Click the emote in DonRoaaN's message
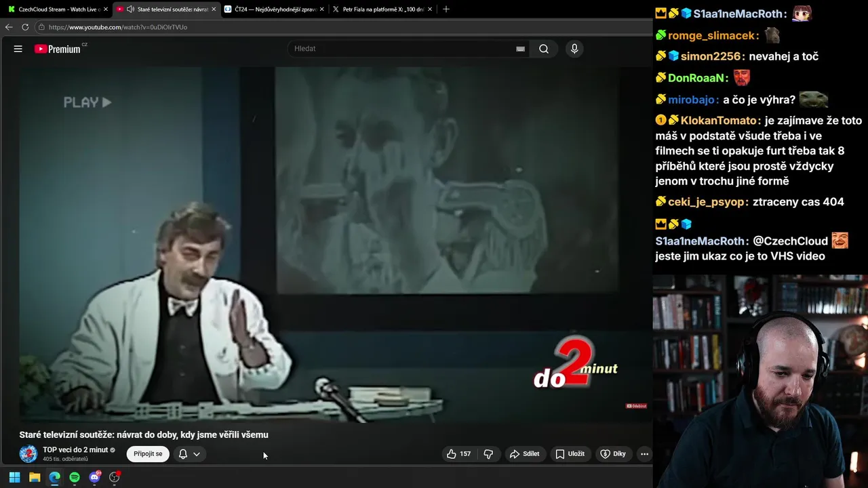The image size is (868, 488). (742, 77)
